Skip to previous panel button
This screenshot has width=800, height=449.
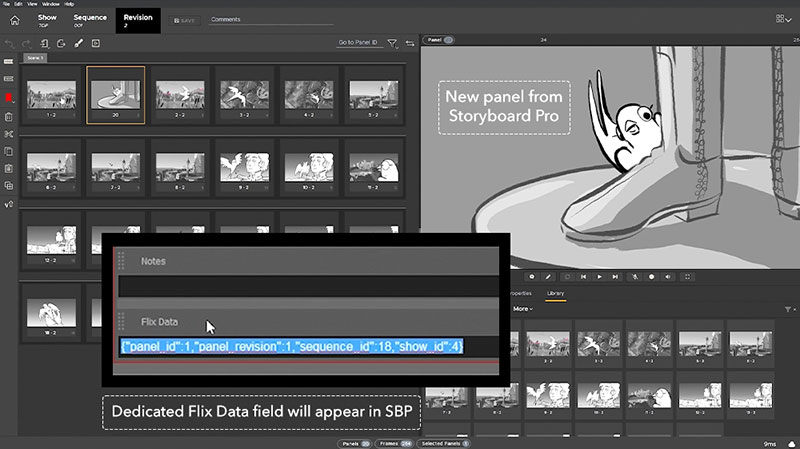[x=583, y=277]
